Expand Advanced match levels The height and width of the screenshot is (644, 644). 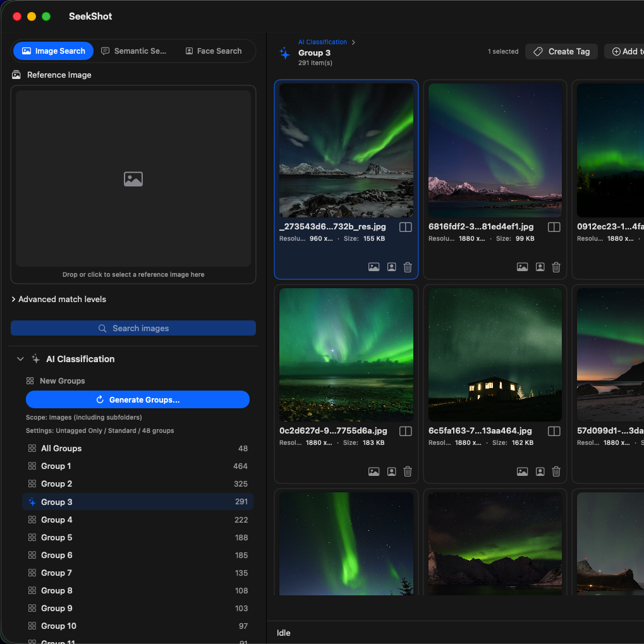coord(59,300)
